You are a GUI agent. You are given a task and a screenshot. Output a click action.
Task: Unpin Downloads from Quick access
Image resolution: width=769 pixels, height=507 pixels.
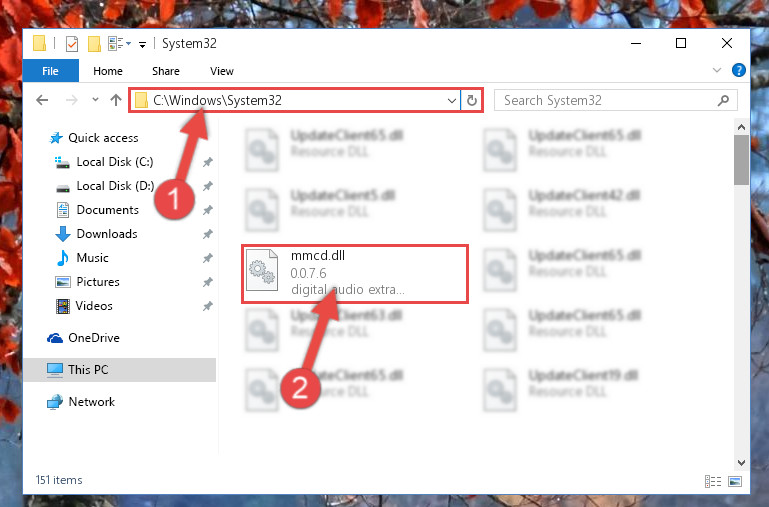[207, 234]
